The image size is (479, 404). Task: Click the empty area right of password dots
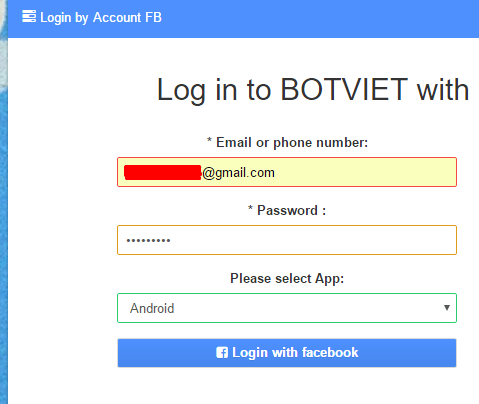pyautogui.click(x=313, y=240)
